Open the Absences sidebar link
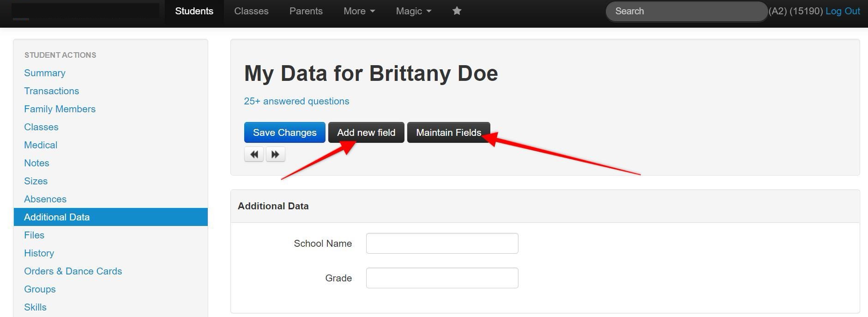The width and height of the screenshot is (868, 317). point(45,199)
